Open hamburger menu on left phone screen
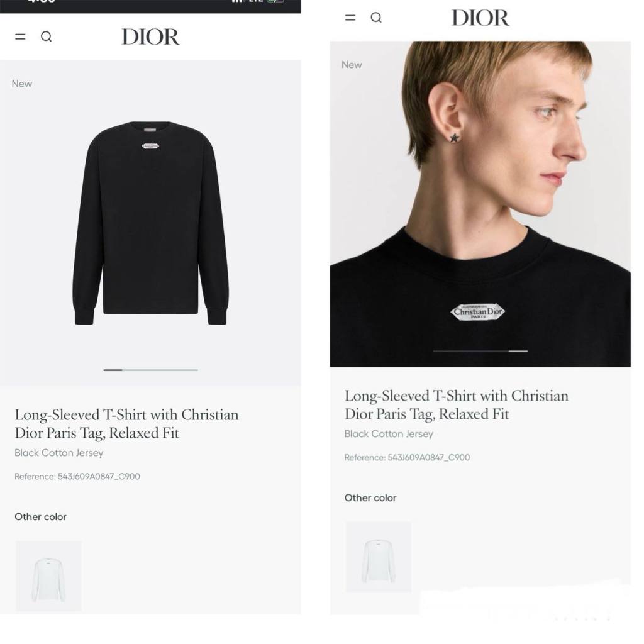The height and width of the screenshot is (644, 644). (21, 36)
